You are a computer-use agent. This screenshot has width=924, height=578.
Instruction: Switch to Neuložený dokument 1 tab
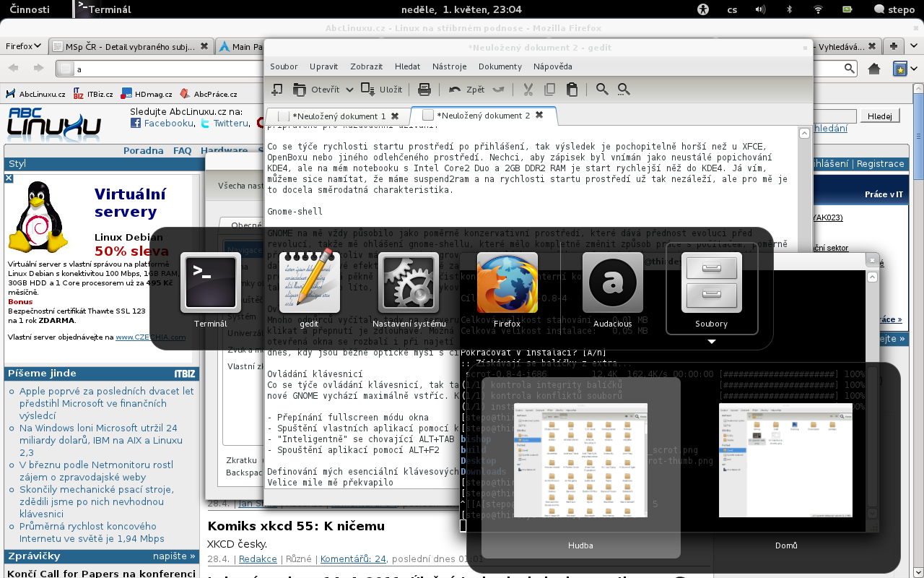pyautogui.click(x=339, y=116)
